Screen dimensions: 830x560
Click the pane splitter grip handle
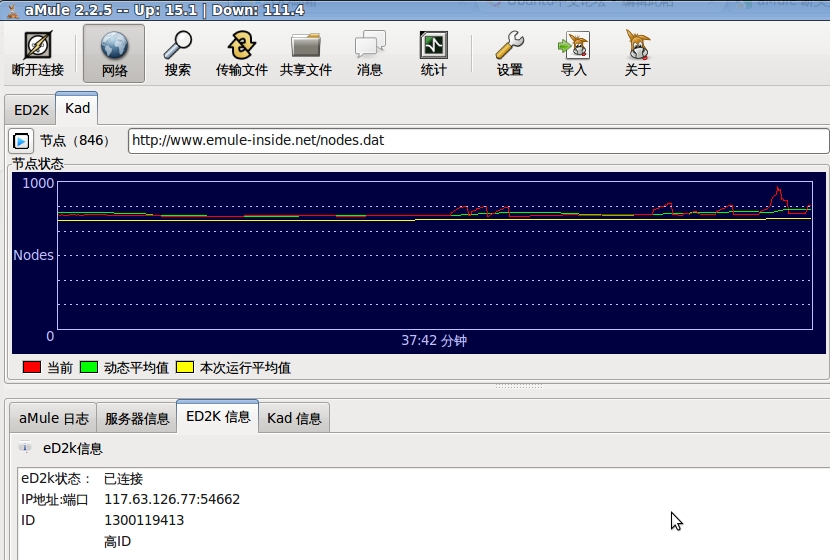click(x=519, y=386)
